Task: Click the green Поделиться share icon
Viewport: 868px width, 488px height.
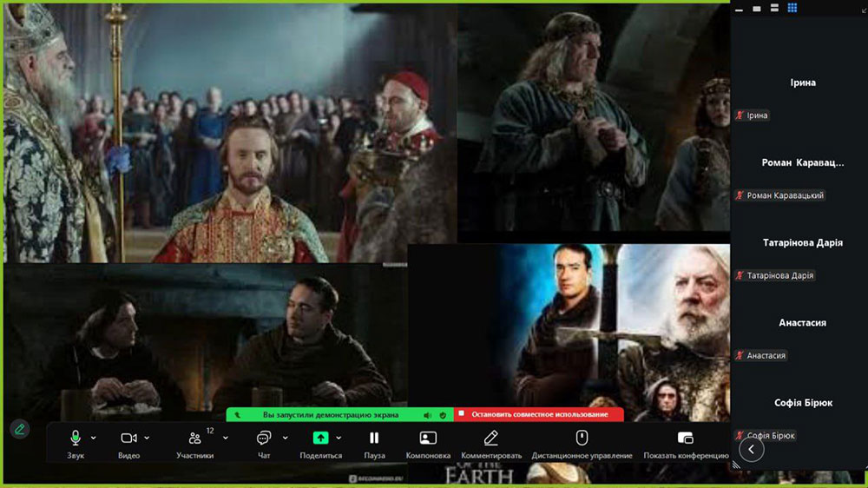Action: [x=320, y=439]
